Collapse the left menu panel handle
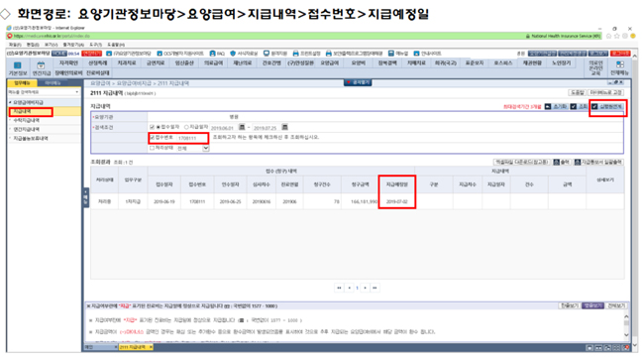Screen dimensions: 644x359 tap(86, 197)
